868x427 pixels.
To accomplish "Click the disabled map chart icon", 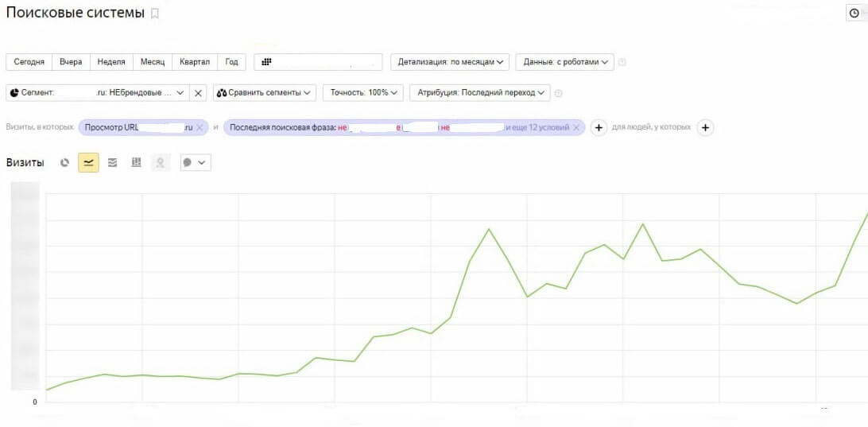I will click(161, 163).
